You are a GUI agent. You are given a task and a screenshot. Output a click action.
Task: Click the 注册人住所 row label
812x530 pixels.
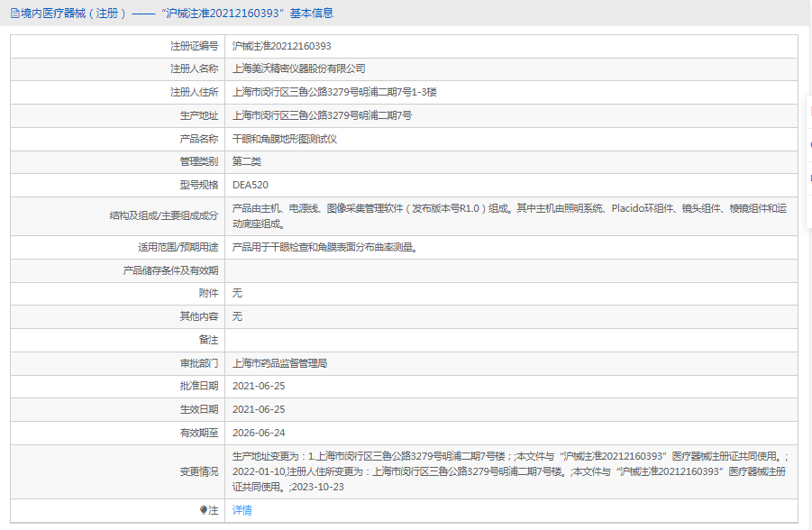pos(194,92)
